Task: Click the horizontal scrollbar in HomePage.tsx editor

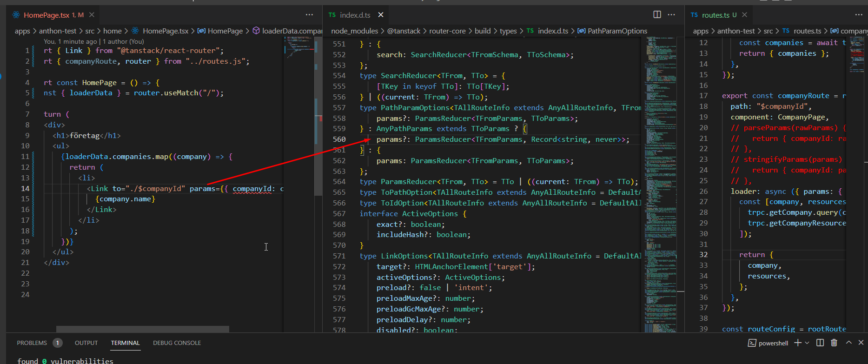Action: (x=142, y=329)
